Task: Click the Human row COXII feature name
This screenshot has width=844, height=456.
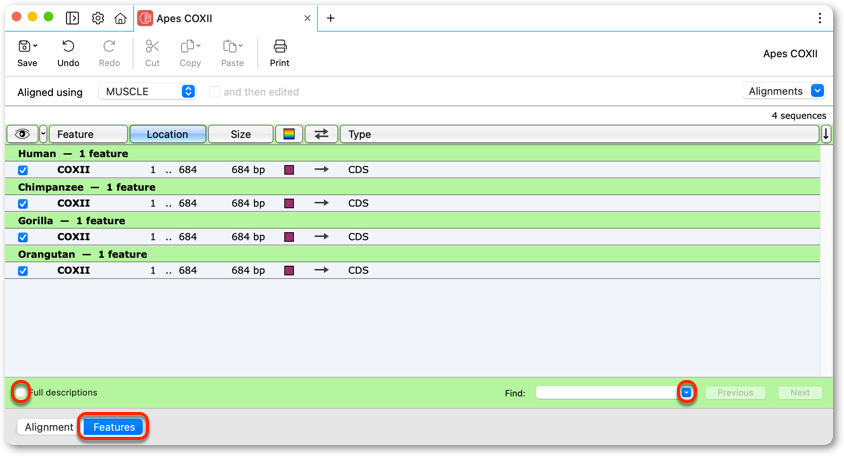Action: (x=73, y=170)
